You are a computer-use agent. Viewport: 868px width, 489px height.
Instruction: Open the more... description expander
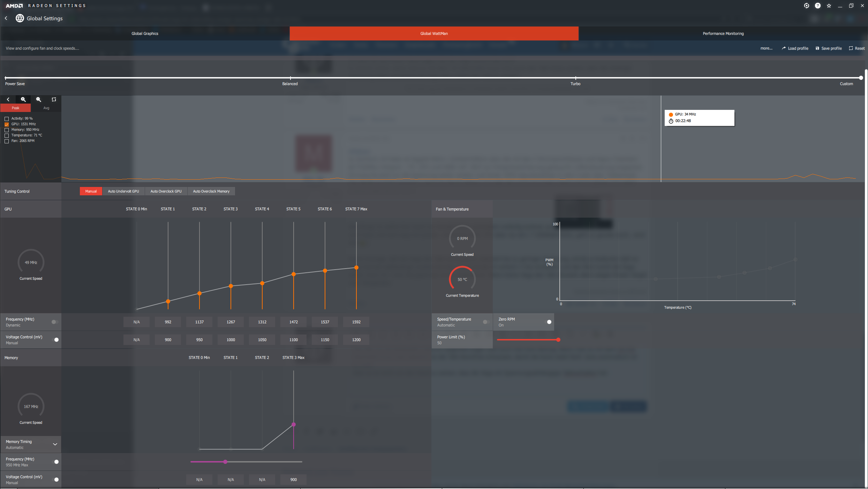tap(766, 48)
